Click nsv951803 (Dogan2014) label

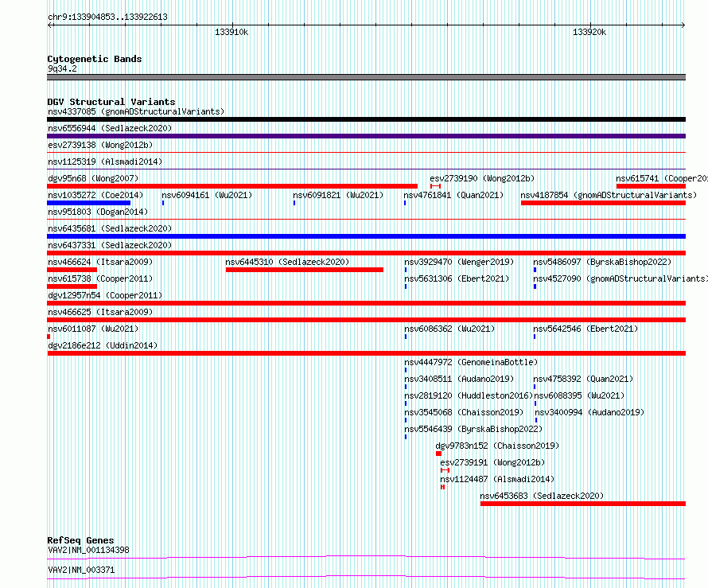pyautogui.click(x=98, y=212)
